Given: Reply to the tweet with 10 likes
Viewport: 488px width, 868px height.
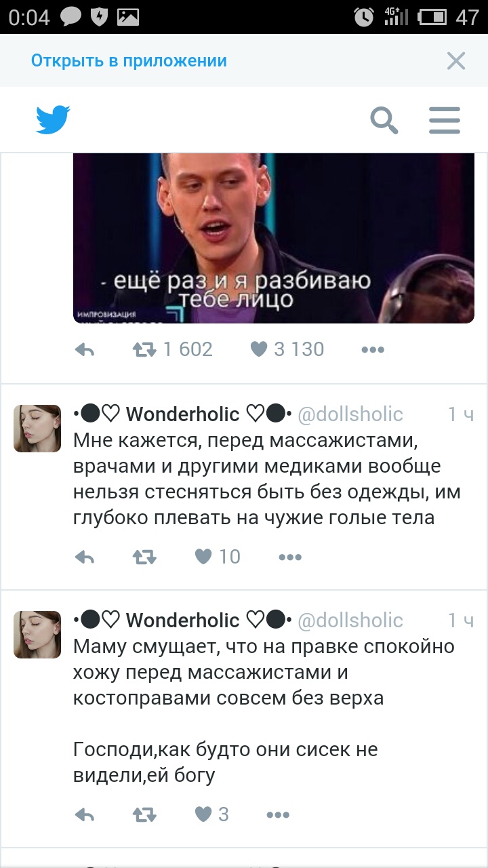Looking at the screenshot, I should coord(84,557).
